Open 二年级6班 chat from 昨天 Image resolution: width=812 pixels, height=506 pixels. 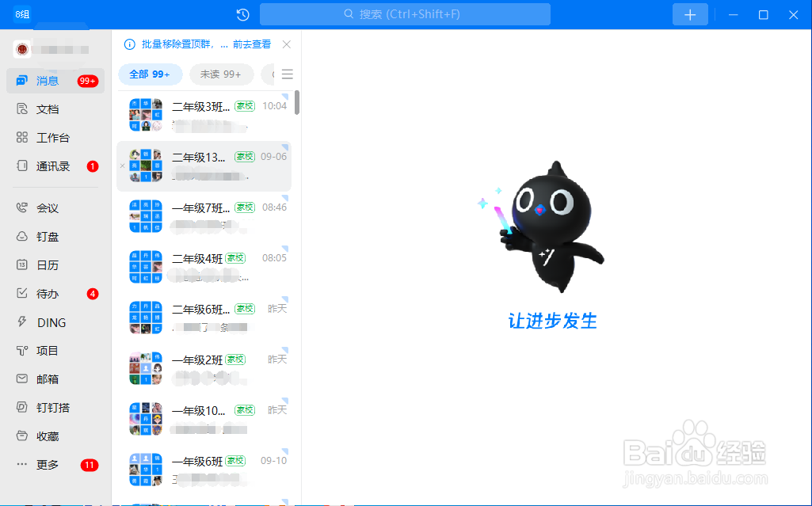click(x=204, y=318)
